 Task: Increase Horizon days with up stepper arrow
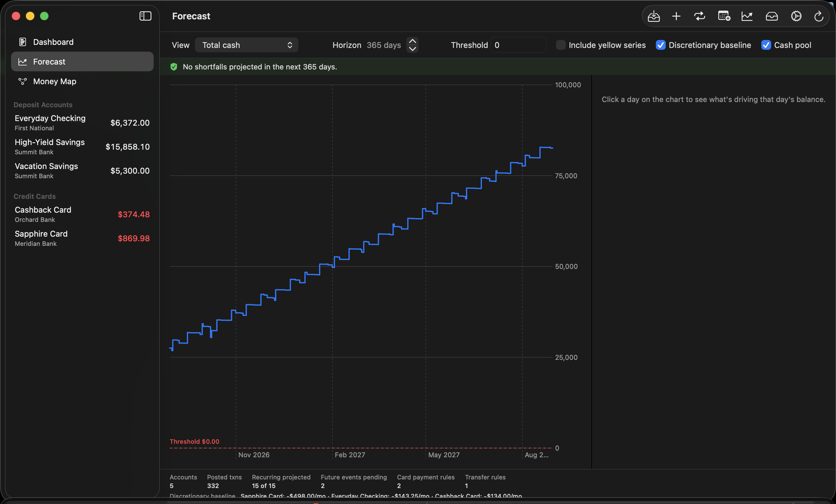412,41
